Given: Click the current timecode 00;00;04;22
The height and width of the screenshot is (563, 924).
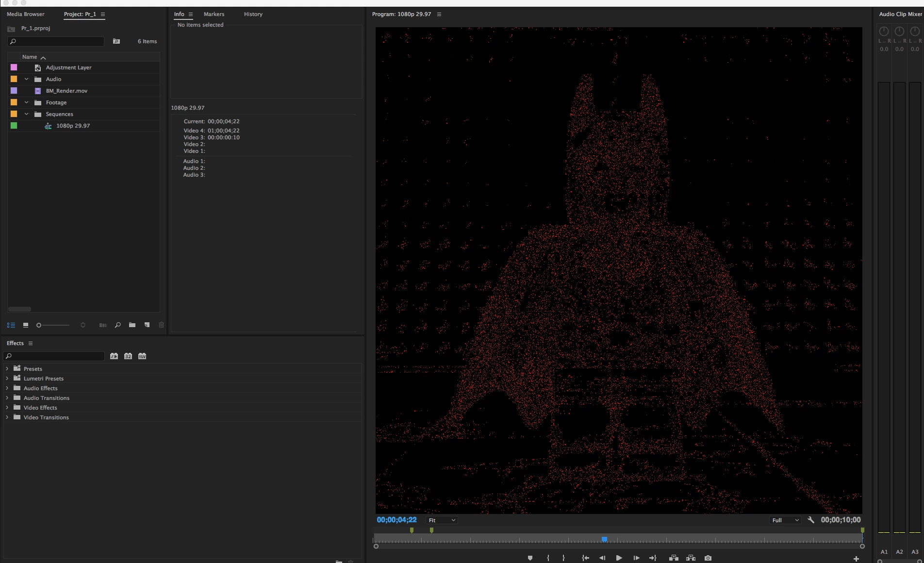Looking at the screenshot, I should [396, 520].
